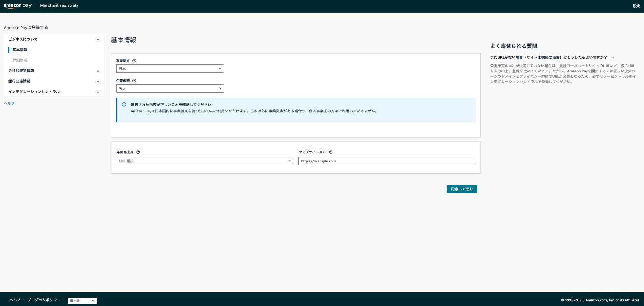
Task: Open help tooltip for ウェブサイト URL
Action: click(x=331, y=152)
